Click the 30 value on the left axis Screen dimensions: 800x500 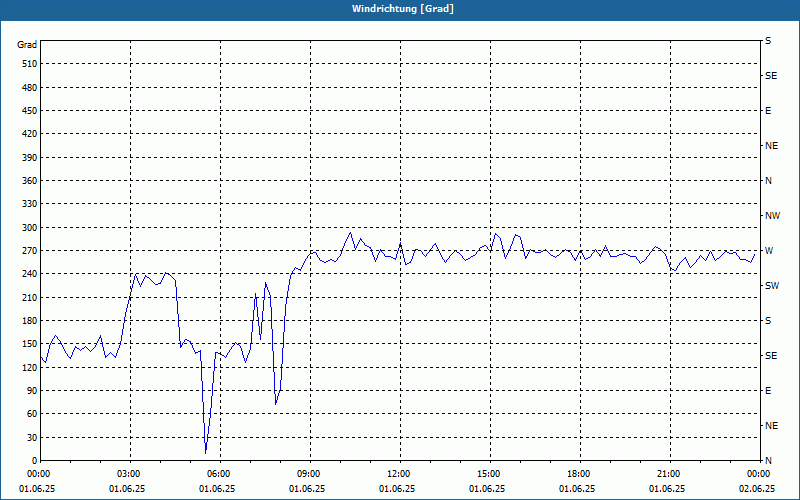point(32,437)
